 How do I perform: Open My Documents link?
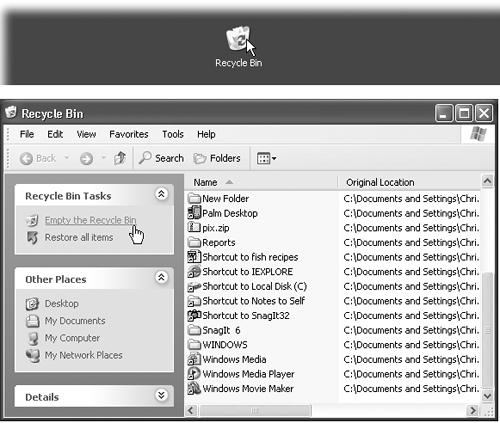click(x=75, y=321)
